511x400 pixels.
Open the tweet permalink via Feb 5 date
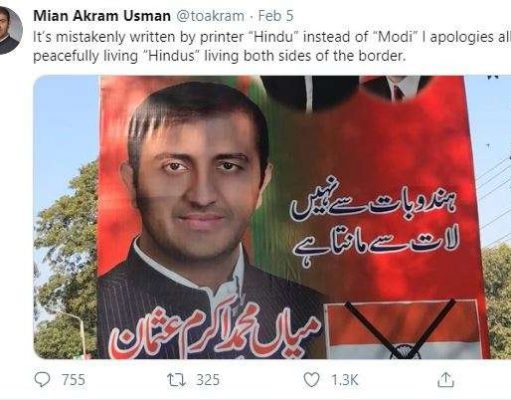click(276, 16)
